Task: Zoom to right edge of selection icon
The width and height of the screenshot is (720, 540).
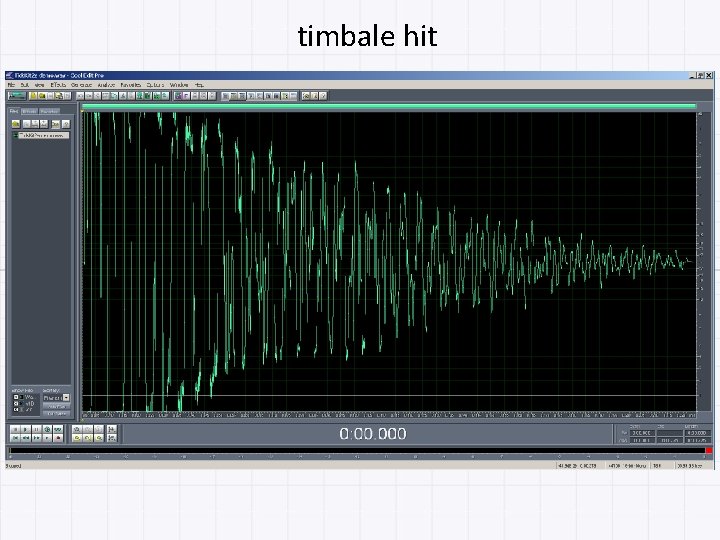Action: pyautogui.click(x=99, y=438)
